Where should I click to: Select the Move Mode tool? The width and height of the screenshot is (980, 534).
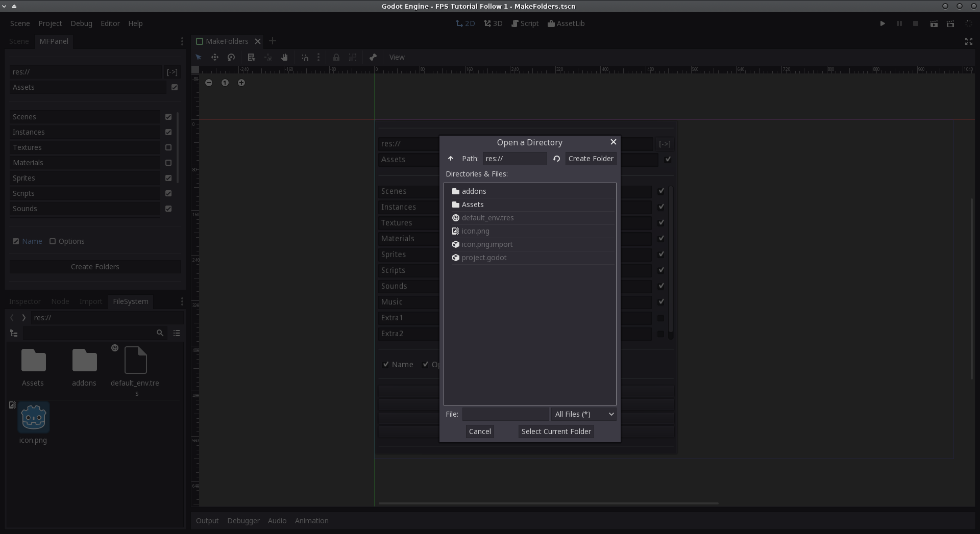click(x=215, y=57)
